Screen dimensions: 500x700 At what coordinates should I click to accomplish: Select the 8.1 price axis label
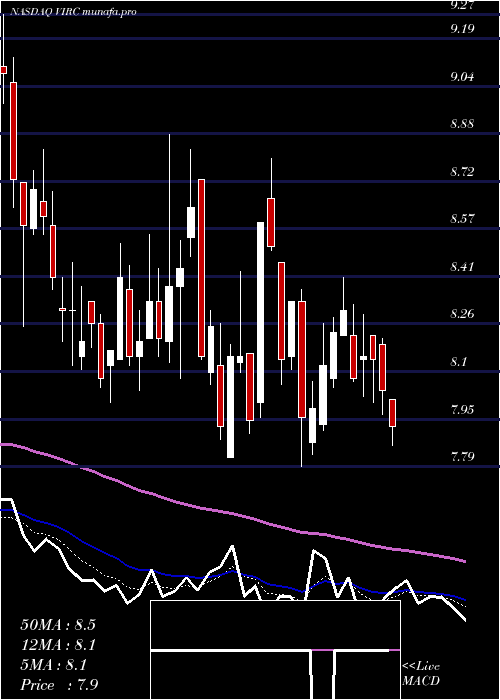[x=460, y=362]
